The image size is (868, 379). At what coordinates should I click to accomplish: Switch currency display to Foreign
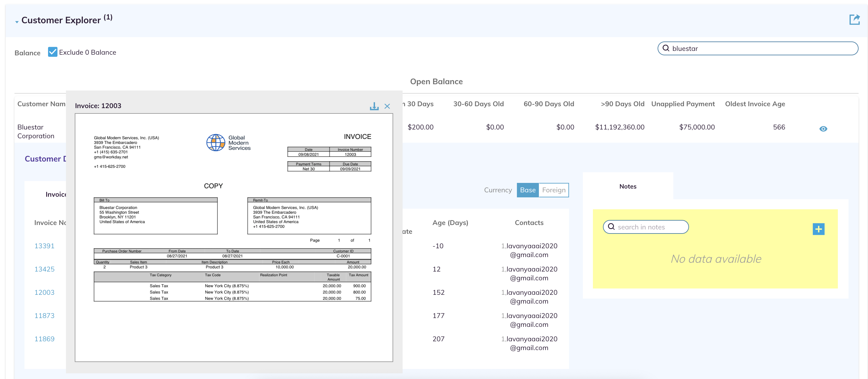click(554, 190)
